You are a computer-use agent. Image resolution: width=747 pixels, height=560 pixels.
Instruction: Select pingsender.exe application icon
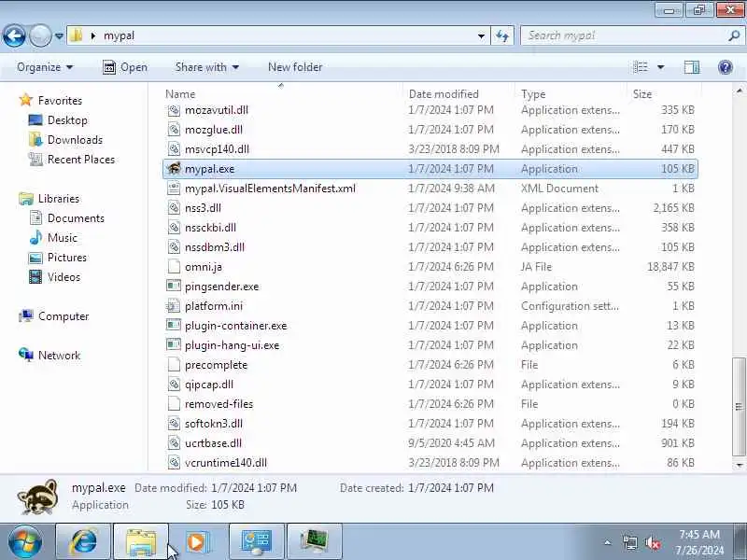click(174, 287)
